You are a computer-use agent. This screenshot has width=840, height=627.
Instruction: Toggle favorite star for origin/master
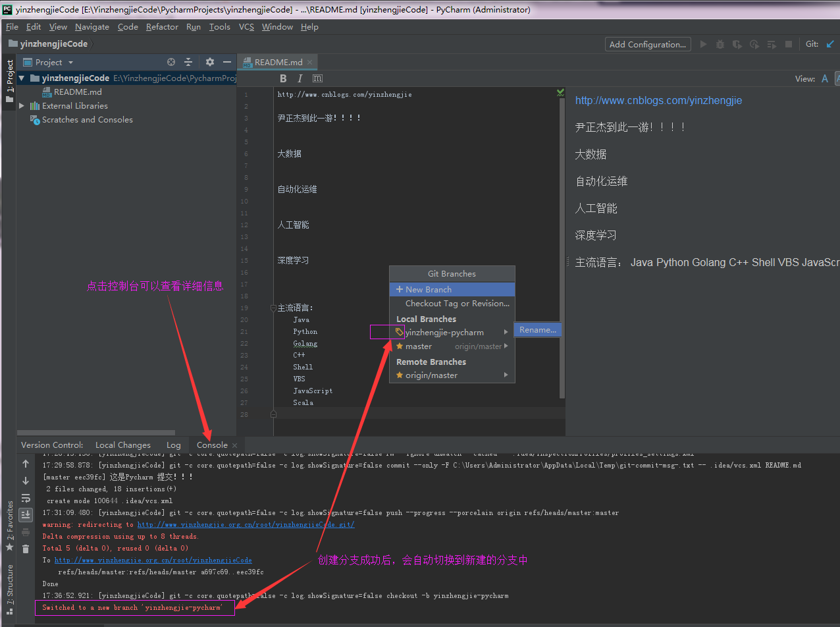[x=400, y=375]
